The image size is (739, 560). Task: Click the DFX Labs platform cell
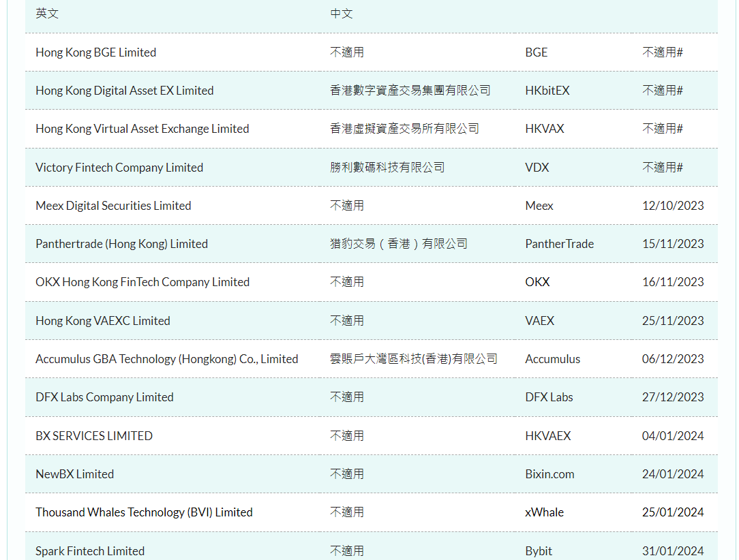click(x=549, y=397)
